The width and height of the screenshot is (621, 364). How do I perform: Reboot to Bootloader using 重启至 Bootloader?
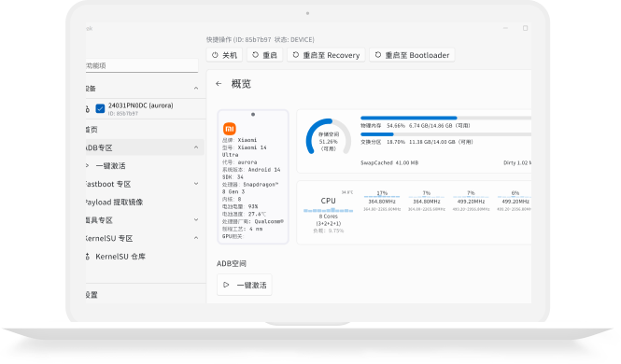(x=412, y=55)
